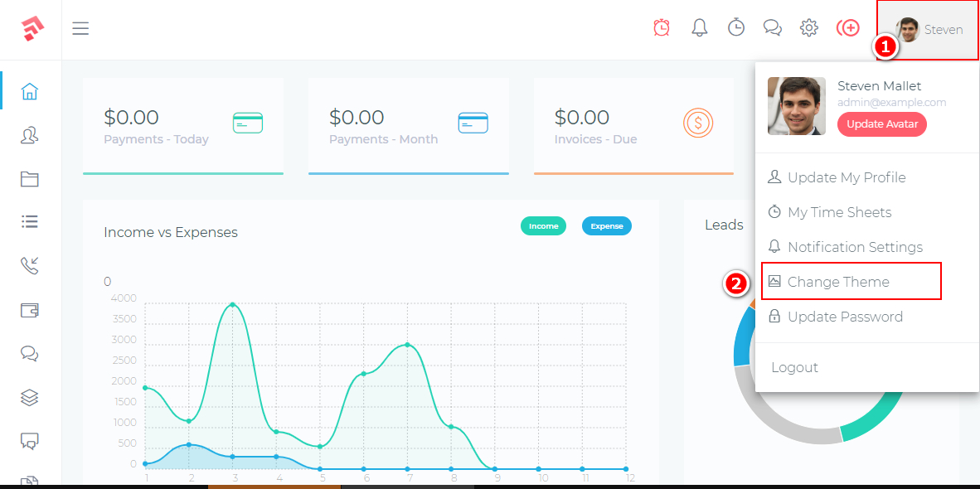This screenshot has width=980, height=489.
Task: Open the Steven user profile dropdown
Action: point(929,30)
